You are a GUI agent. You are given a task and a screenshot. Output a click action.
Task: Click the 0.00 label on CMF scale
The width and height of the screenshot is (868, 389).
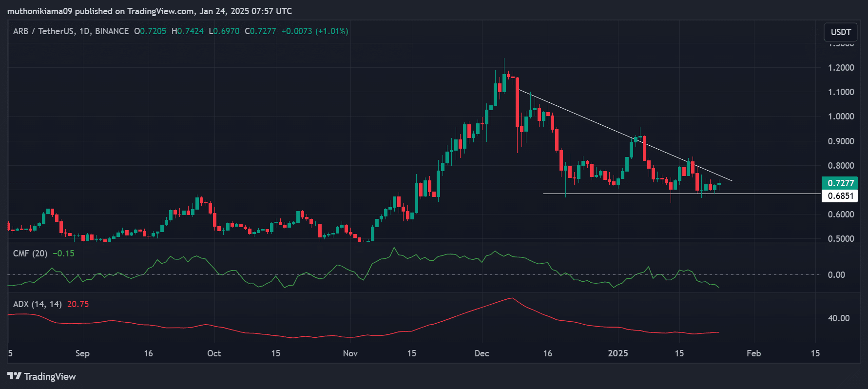(x=836, y=275)
